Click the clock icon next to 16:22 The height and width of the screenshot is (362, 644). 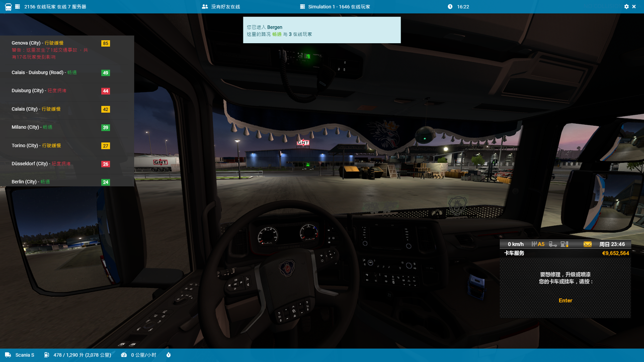coord(450,7)
